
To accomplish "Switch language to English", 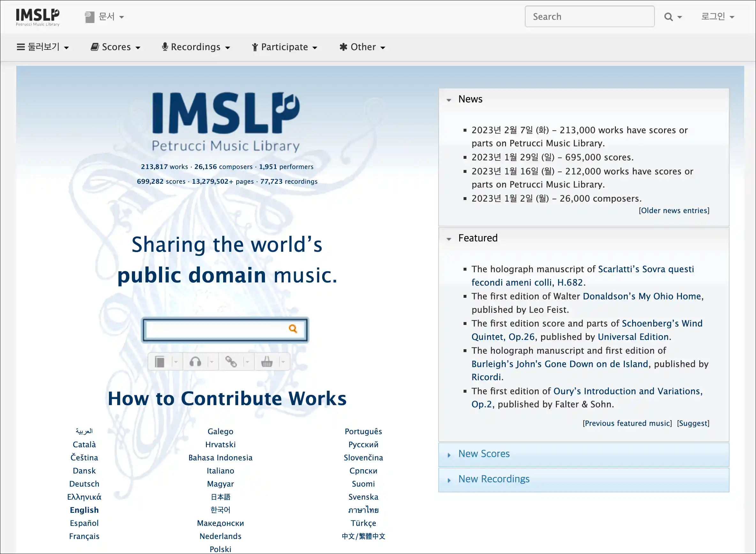I will point(84,511).
